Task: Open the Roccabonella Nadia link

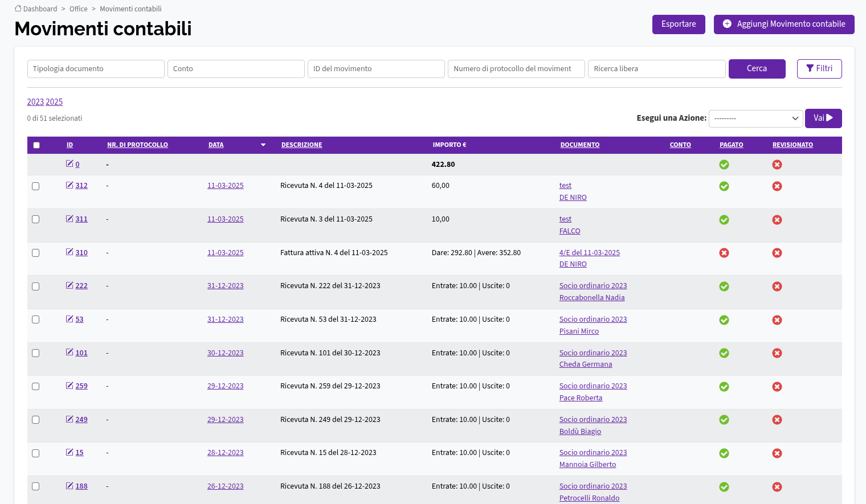Action: (x=592, y=298)
